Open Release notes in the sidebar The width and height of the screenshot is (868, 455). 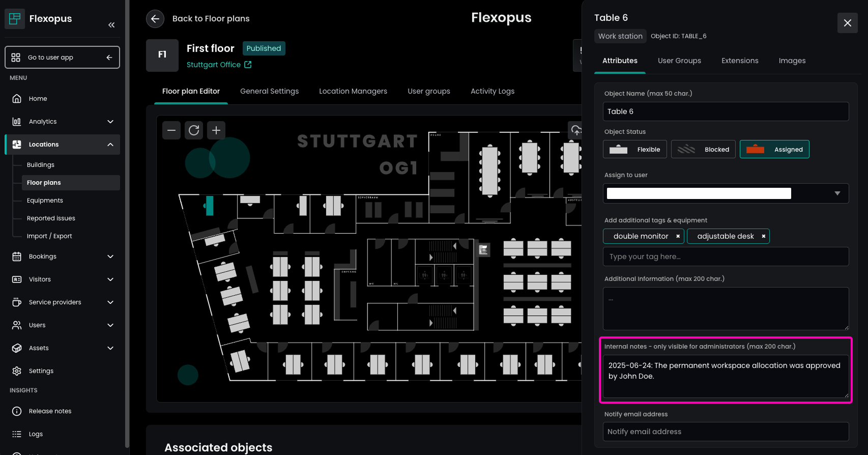[50, 411]
